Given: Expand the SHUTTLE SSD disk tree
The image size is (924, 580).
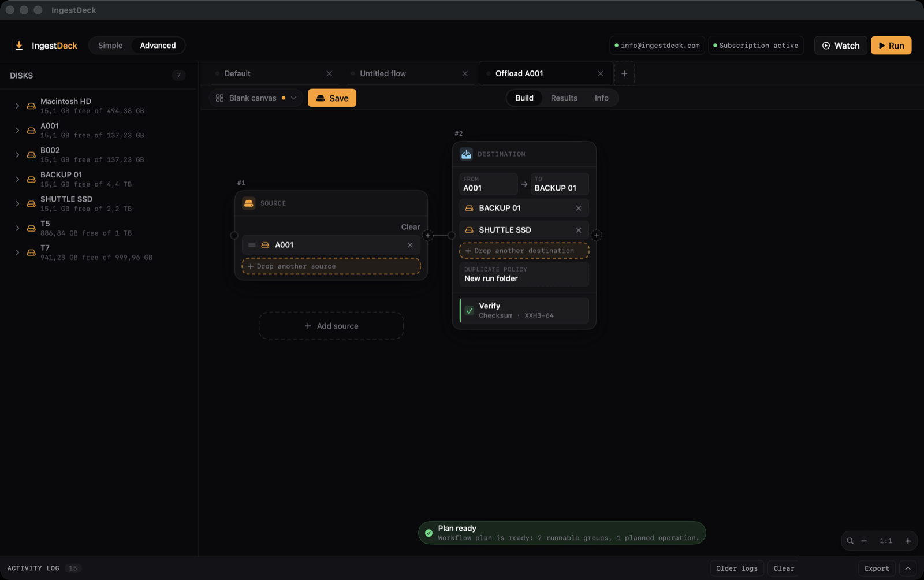Looking at the screenshot, I should pyautogui.click(x=17, y=204).
